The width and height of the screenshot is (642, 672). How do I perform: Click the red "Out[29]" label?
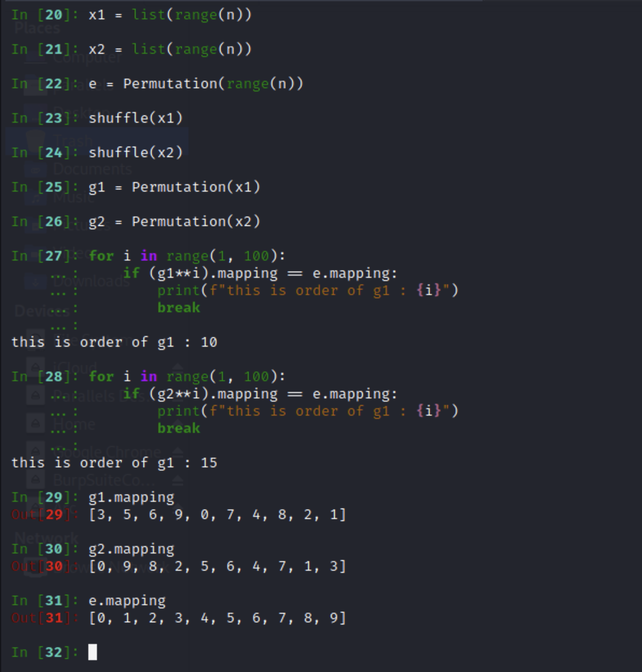coord(45,514)
